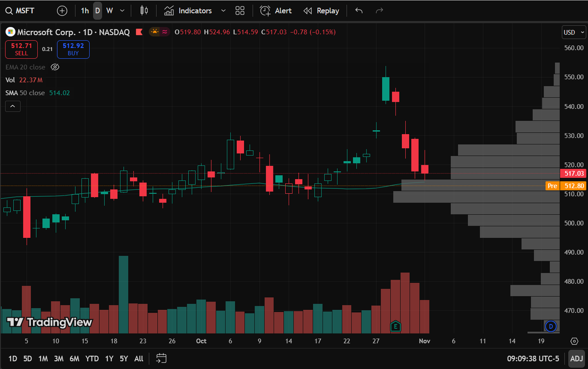Click the Pre 512.80 price label
Screen dimensions: 588x369
(x=566, y=186)
